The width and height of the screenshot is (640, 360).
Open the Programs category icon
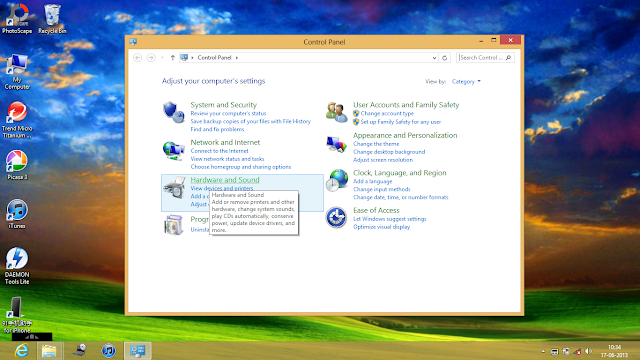click(173, 224)
